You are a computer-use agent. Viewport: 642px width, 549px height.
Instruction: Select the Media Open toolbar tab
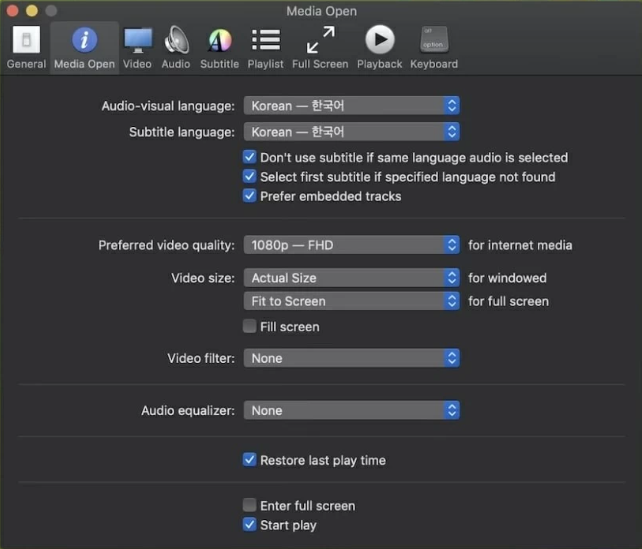[84, 47]
